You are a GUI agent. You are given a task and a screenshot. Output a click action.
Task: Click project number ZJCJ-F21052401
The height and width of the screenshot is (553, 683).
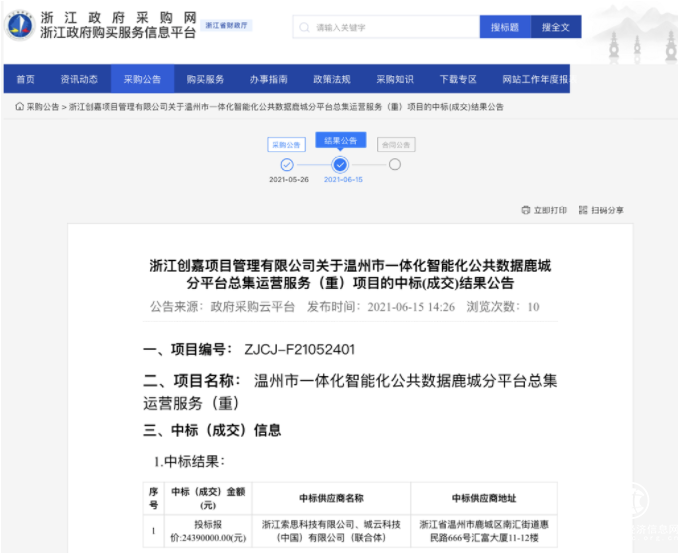coord(300,350)
